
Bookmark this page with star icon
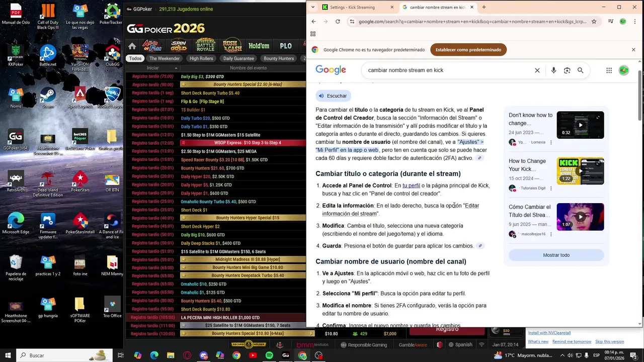click(x=594, y=22)
